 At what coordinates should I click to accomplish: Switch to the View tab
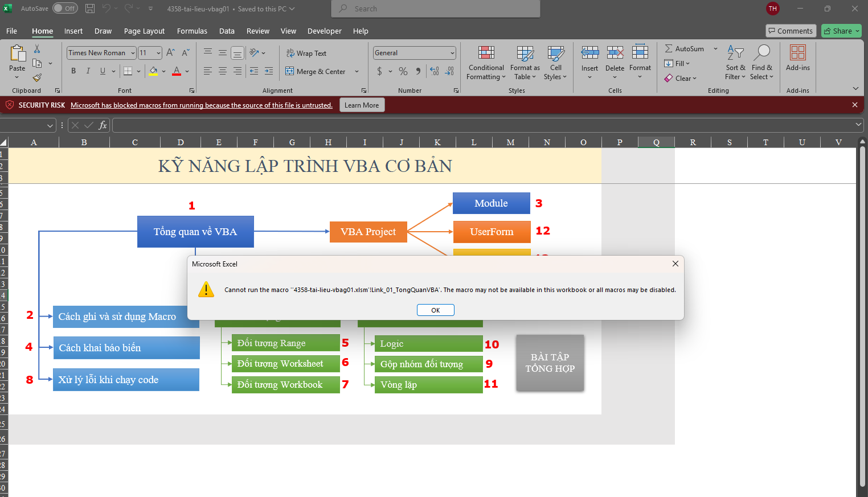pyautogui.click(x=288, y=31)
